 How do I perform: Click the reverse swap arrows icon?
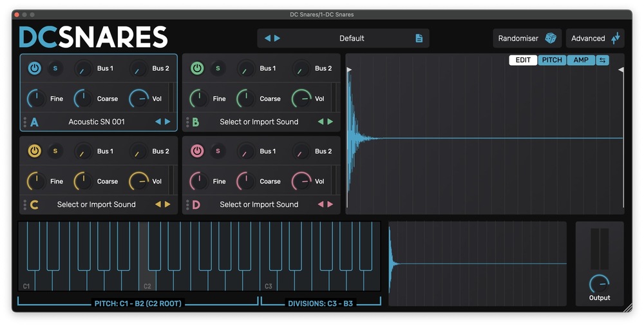pos(602,60)
